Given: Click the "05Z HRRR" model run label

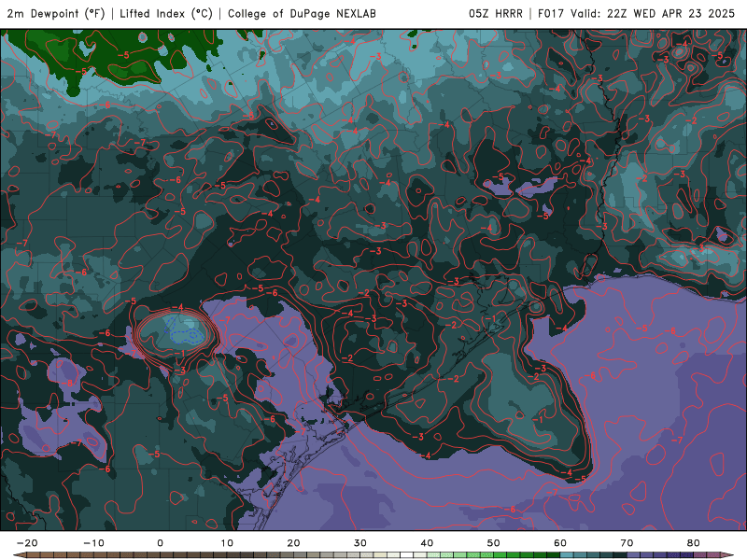Looking at the screenshot, I should [x=496, y=14].
